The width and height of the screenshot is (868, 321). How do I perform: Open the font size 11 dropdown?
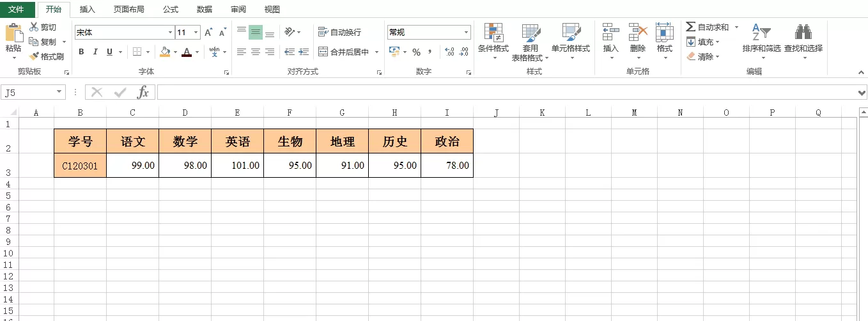pyautogui.click(x=196, y=32)
